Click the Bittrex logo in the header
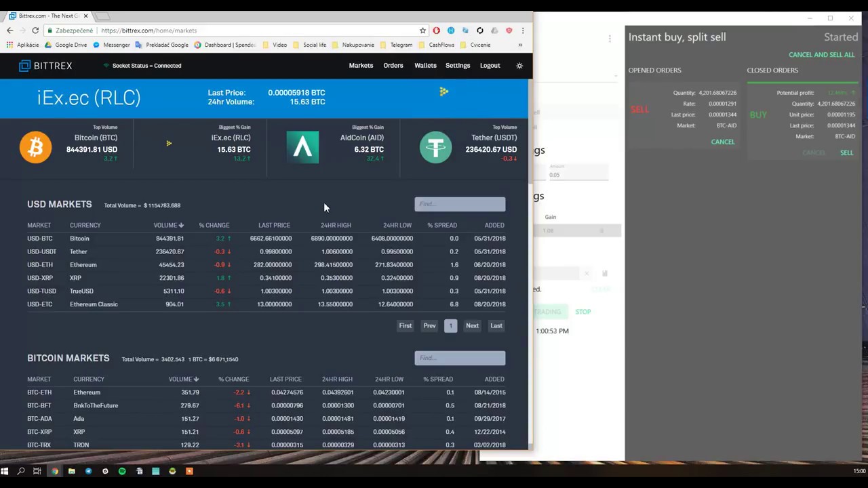The image size is (868, 488). tap(45, 66)
